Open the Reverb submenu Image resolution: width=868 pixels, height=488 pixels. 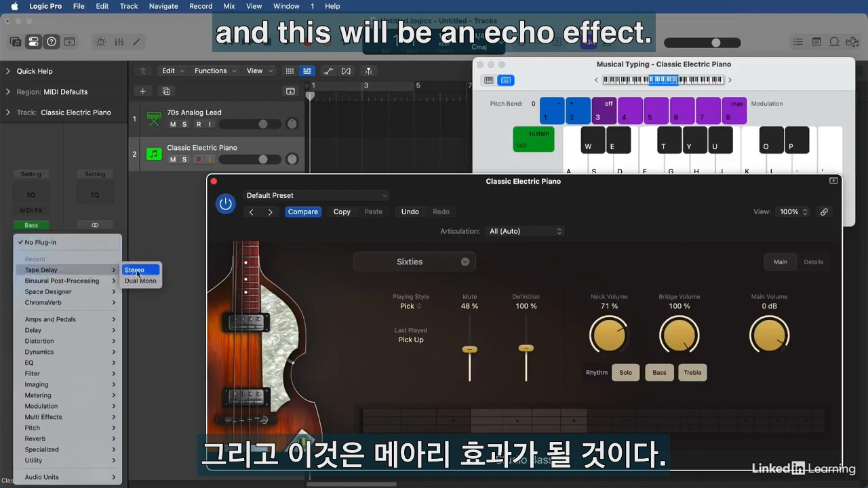pyautogui.click(x=68, y=439)
